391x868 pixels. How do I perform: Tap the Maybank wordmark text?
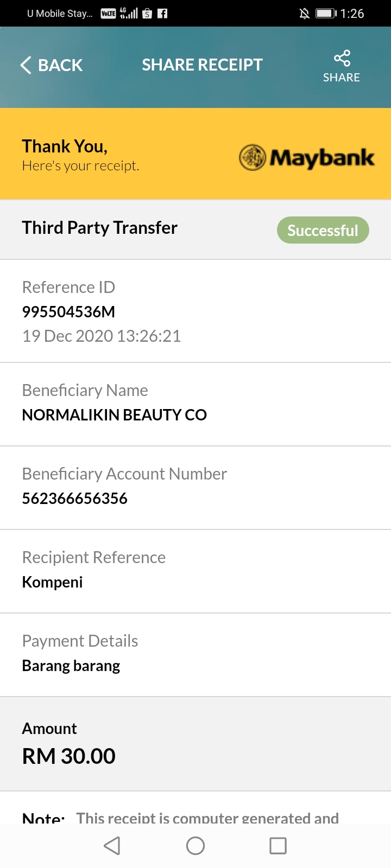coord(323,158)
